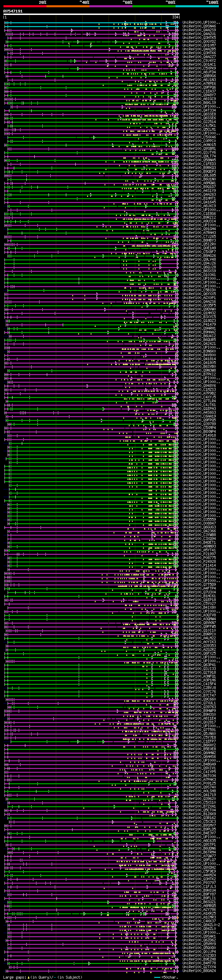Open the UniRef100_Q7TLR4 hit

tap(199, 401)
